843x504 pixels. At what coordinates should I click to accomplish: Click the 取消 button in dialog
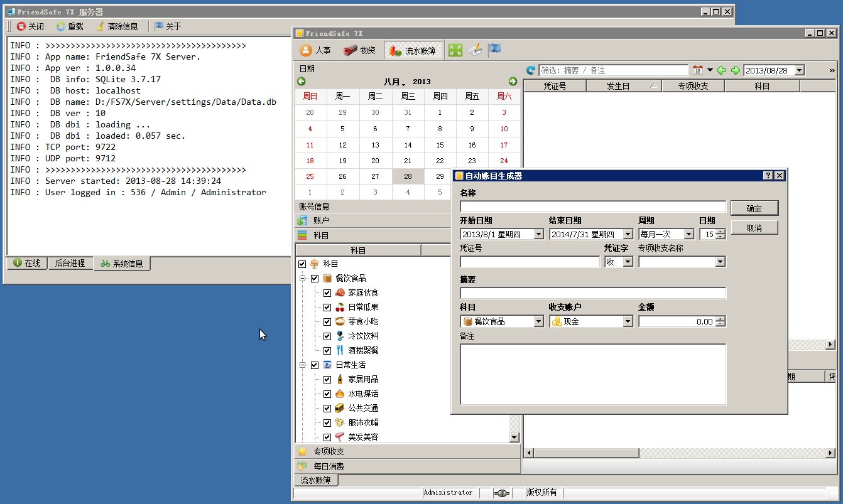[754, 228]
